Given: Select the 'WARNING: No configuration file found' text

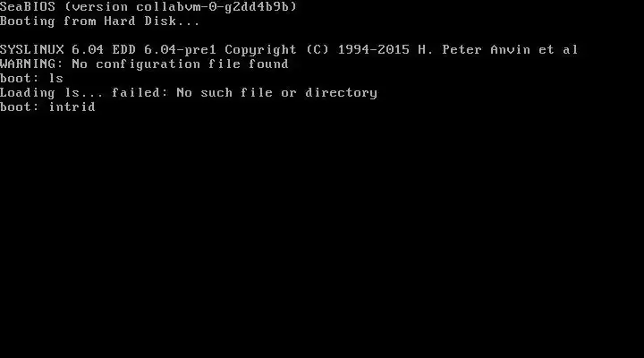Looking at the screenshot, I should coord(144,64).
